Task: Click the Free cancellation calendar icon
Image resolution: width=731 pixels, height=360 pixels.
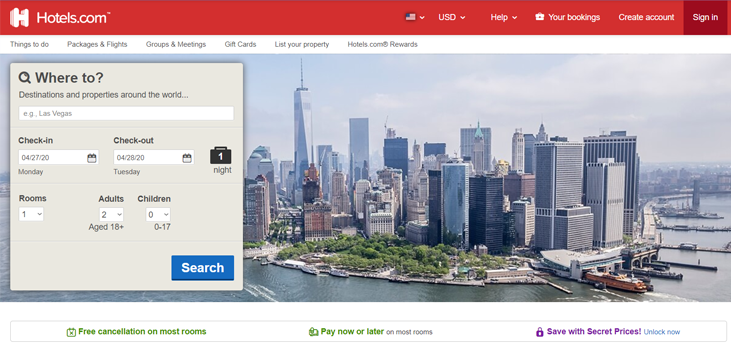Action: click(71, 332)
